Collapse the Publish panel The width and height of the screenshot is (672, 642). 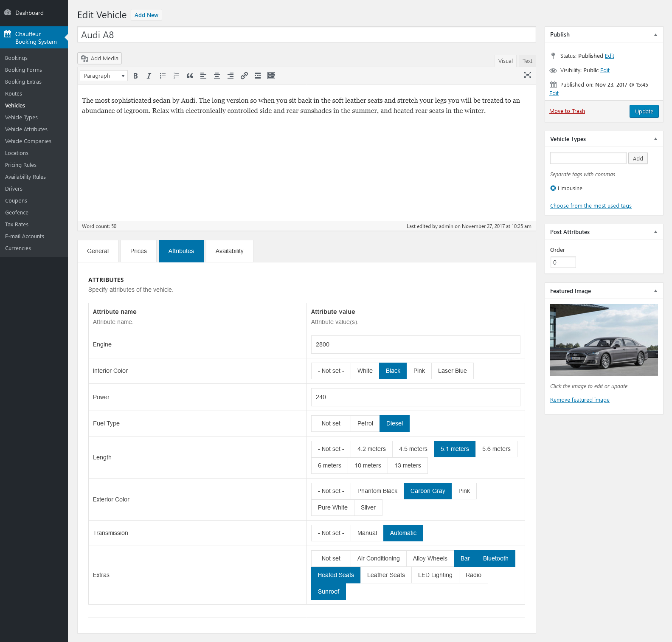click(655, 35)
